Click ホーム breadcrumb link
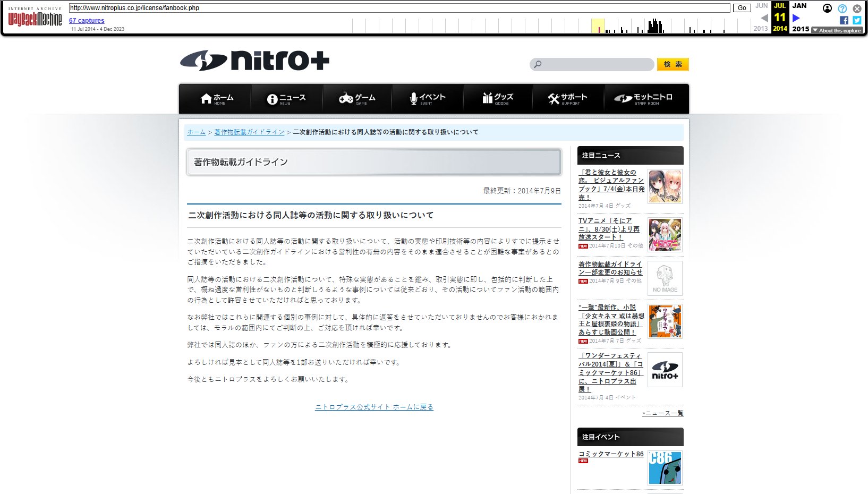Image resolution: width=868 pixels, height=494 pixels. click(x=196, y=132)
